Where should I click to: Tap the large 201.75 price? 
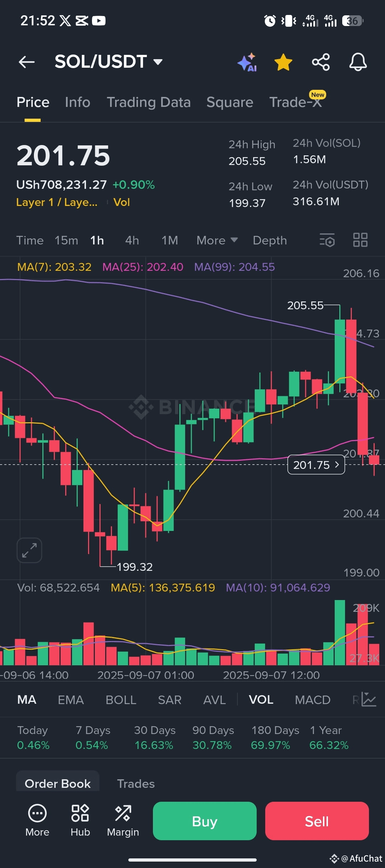point(63,156)
